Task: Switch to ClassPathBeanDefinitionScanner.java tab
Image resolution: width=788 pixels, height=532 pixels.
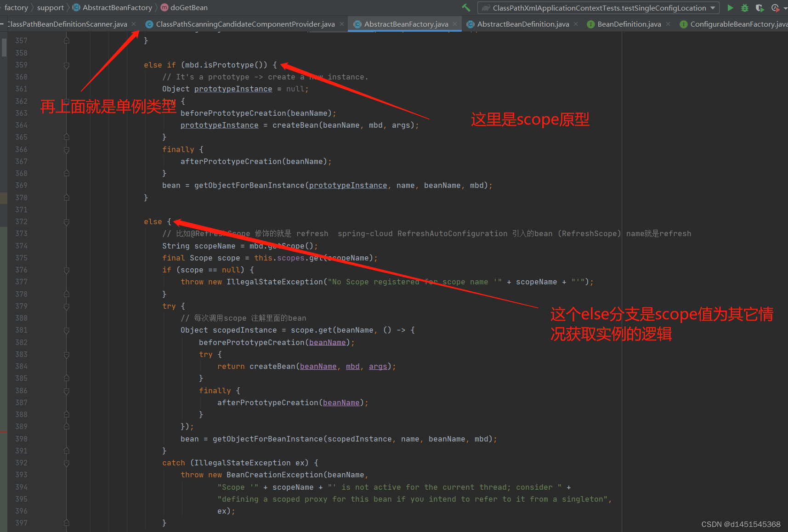Action: coord(67,24)
